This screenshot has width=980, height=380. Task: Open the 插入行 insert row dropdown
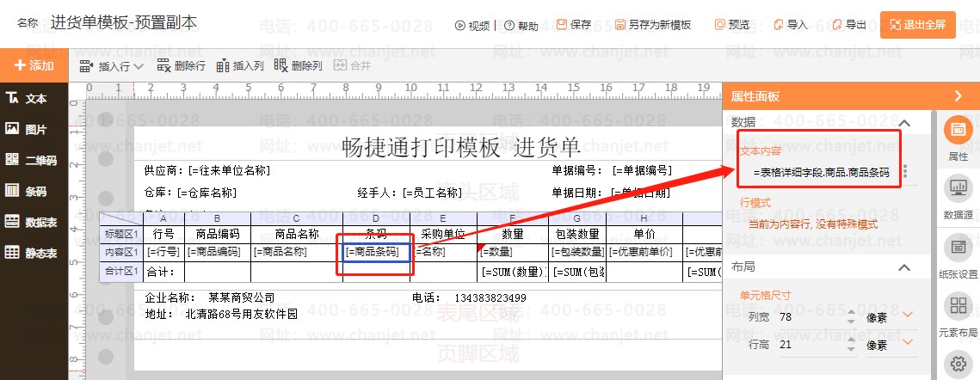click(112, 65)
